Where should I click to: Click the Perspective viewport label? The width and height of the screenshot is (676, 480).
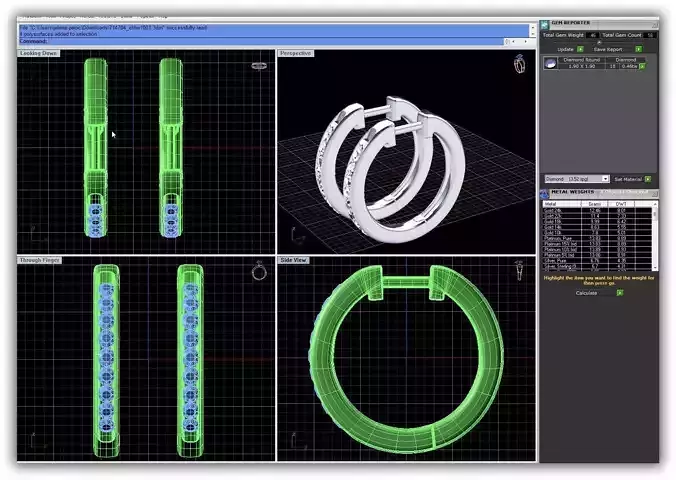(x=295, y=53)
